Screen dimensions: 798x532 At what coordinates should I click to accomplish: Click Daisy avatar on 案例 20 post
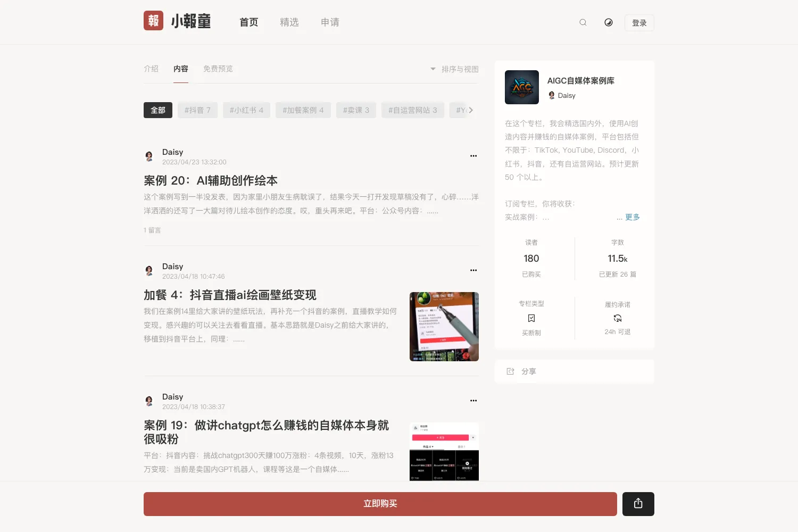[149, 156]
